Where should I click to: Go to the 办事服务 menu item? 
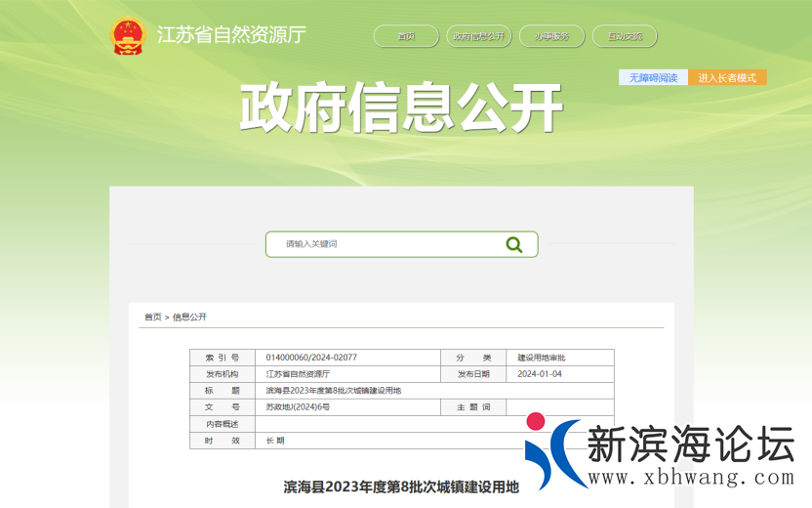click(551, 36)
